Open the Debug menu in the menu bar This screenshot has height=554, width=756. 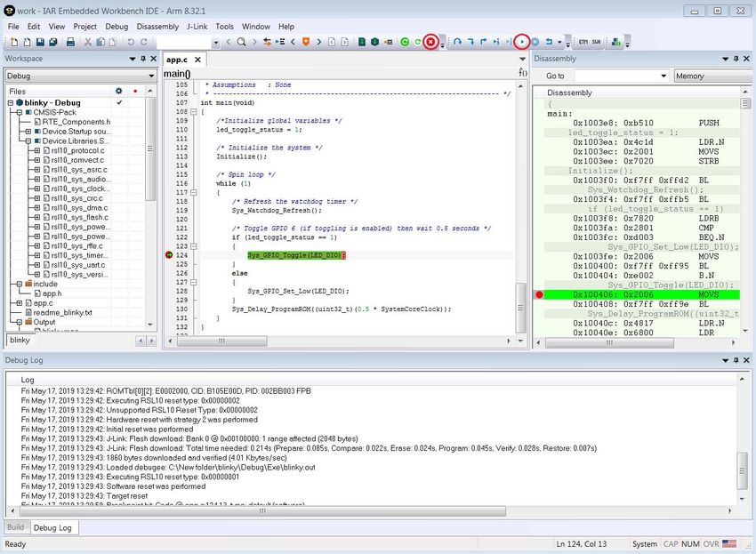[x=117, y=27]
